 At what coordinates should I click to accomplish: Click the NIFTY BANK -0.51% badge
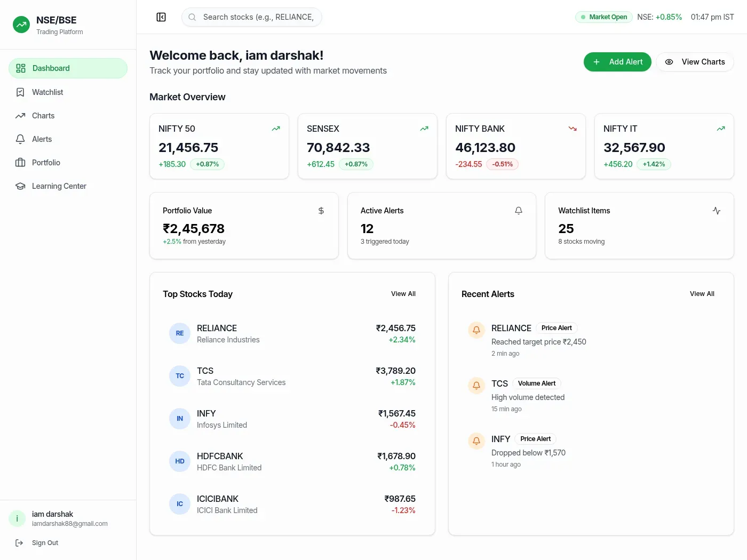click(x=502, y=164)
